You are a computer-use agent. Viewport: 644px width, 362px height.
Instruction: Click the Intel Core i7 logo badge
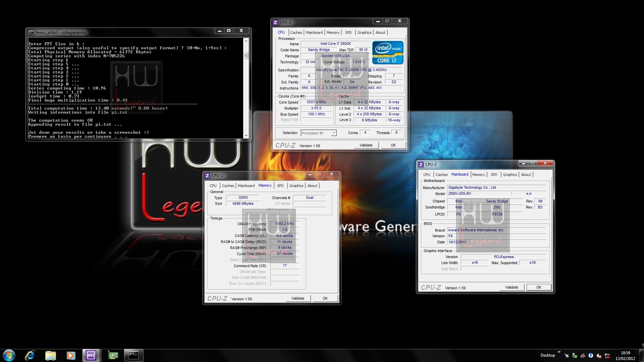(x=388, y=53)
